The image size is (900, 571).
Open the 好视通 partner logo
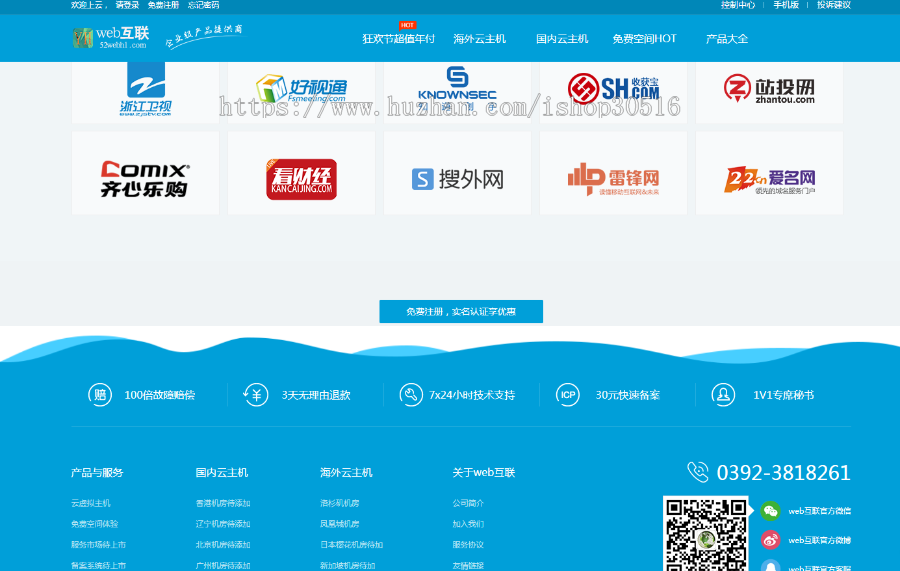pyautogui.click(x=301, y=90)
